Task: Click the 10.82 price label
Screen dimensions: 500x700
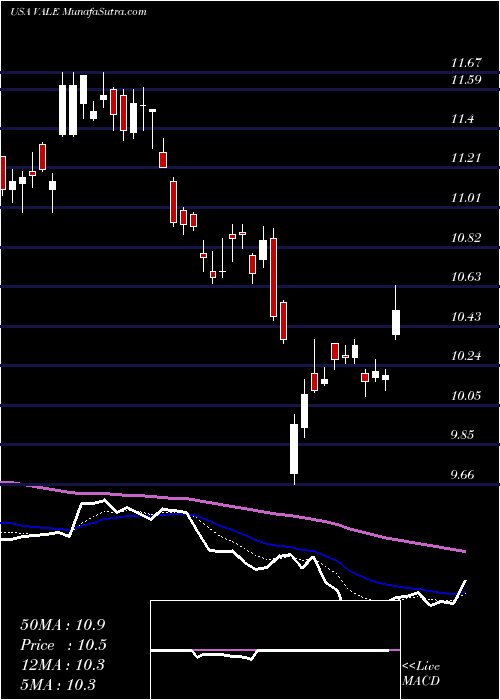Action: point(466,238)
